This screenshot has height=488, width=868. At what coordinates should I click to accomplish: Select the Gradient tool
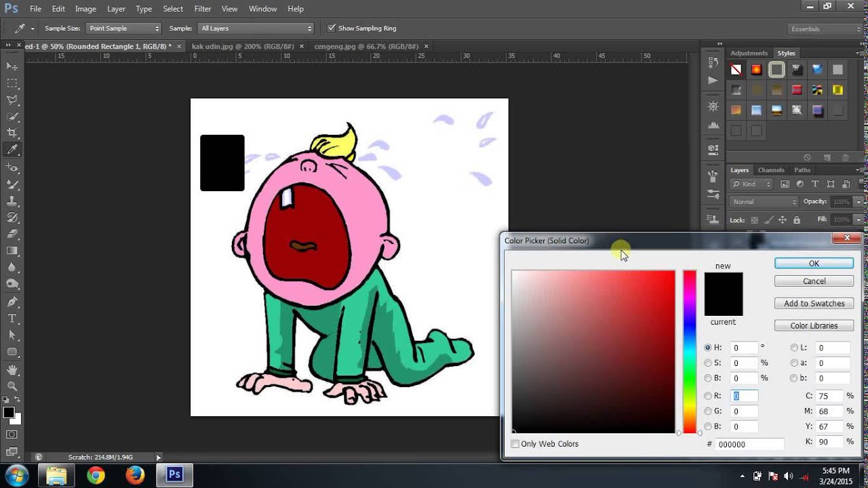12,251
